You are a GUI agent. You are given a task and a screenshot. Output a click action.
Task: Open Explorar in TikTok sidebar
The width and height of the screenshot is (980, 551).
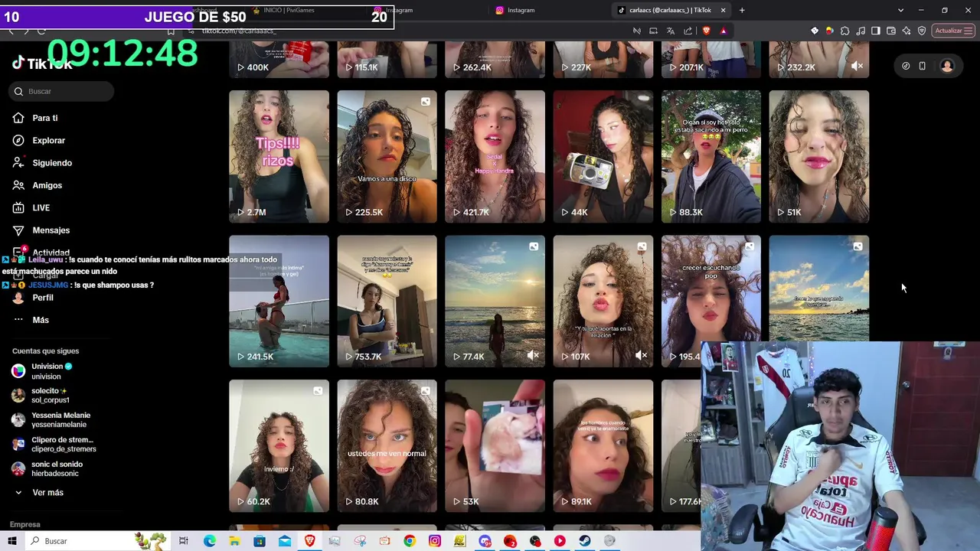pyautogui.click(x=39, y=140)
